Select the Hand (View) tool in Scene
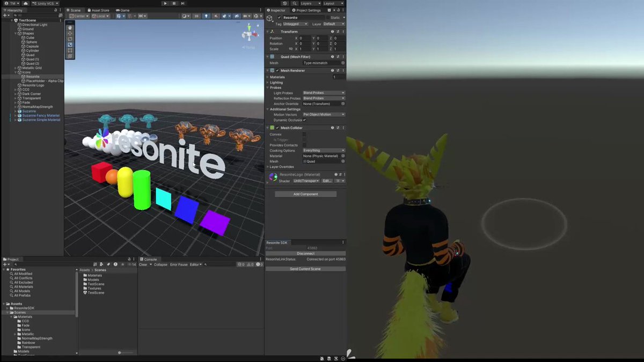This screenshot has width=644, height=362. [x=70, y=27]
